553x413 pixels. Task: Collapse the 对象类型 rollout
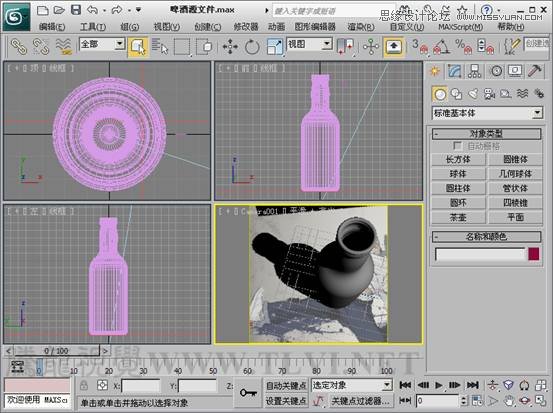486,134
